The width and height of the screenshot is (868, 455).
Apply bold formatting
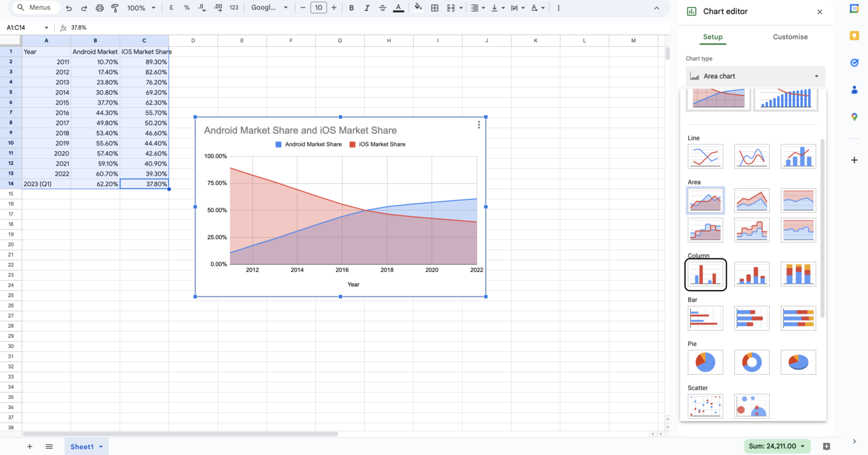tap(351, 7)
